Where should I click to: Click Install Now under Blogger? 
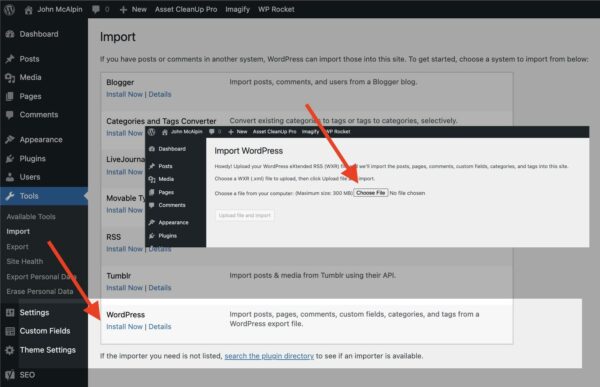124,94
